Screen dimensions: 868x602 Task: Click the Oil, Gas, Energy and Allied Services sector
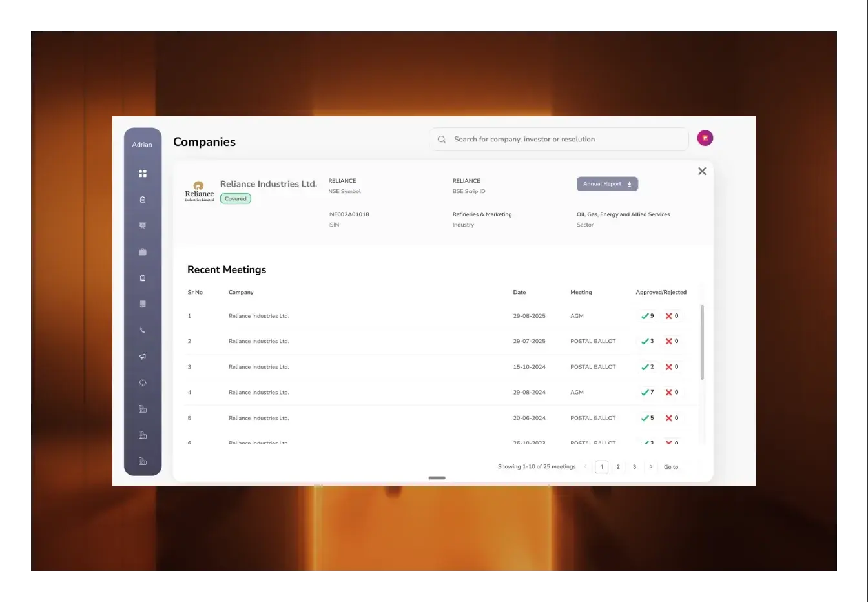pyautogui.click(x=623, y=214)
